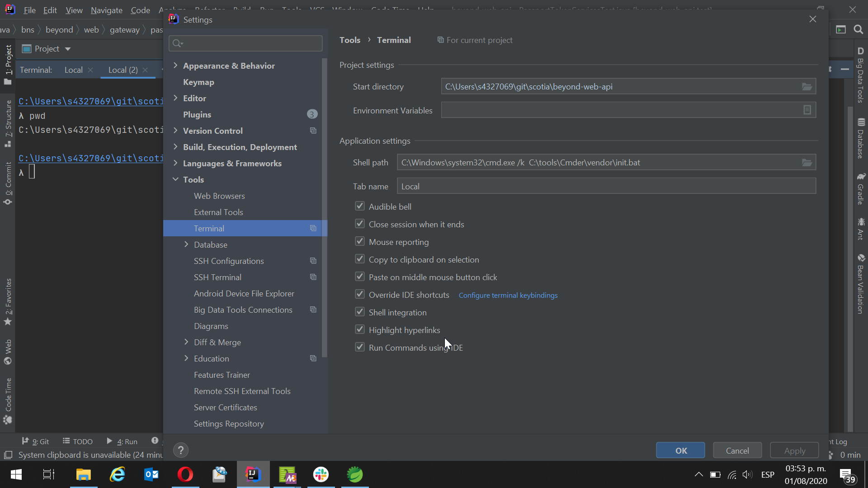Viewport: 868px width, 488px height.
Task: Switch to the Local (2) terminal tab
Action: click(123, 70)
